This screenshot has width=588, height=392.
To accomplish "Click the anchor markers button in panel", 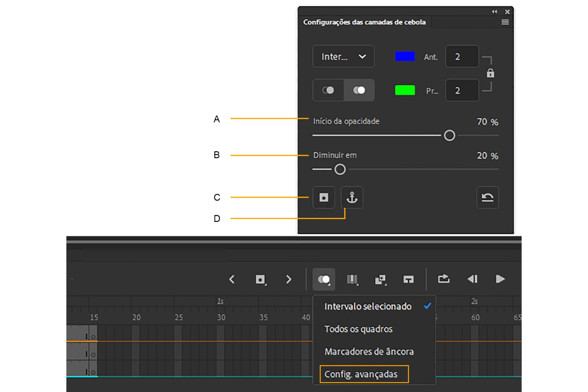I will point(352,198).
